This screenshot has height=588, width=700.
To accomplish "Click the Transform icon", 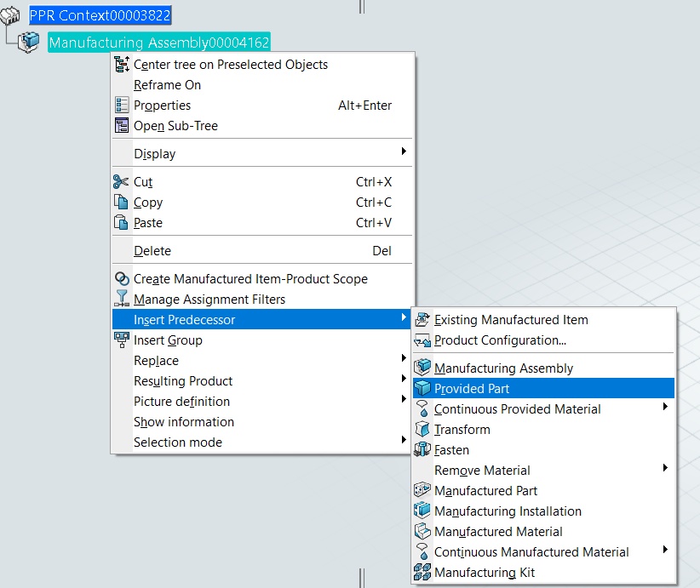I will coord(422,429).
